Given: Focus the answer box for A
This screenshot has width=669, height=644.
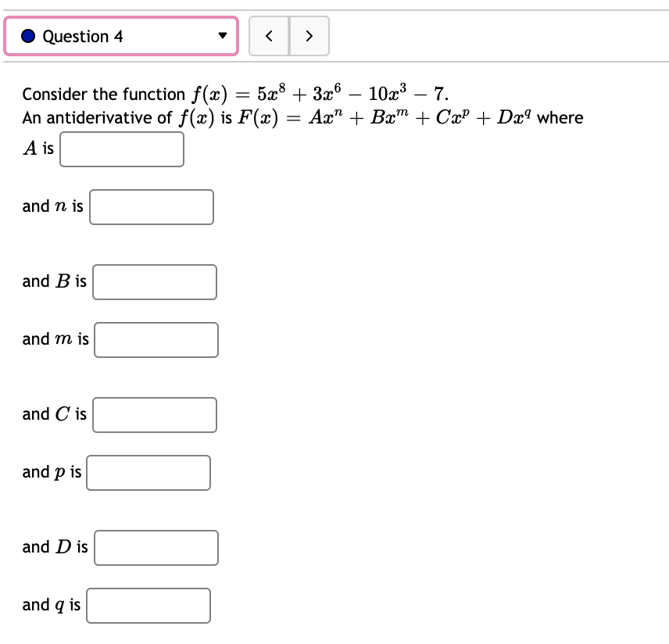Looking at the screenshot, I should (x=122, y=149).
